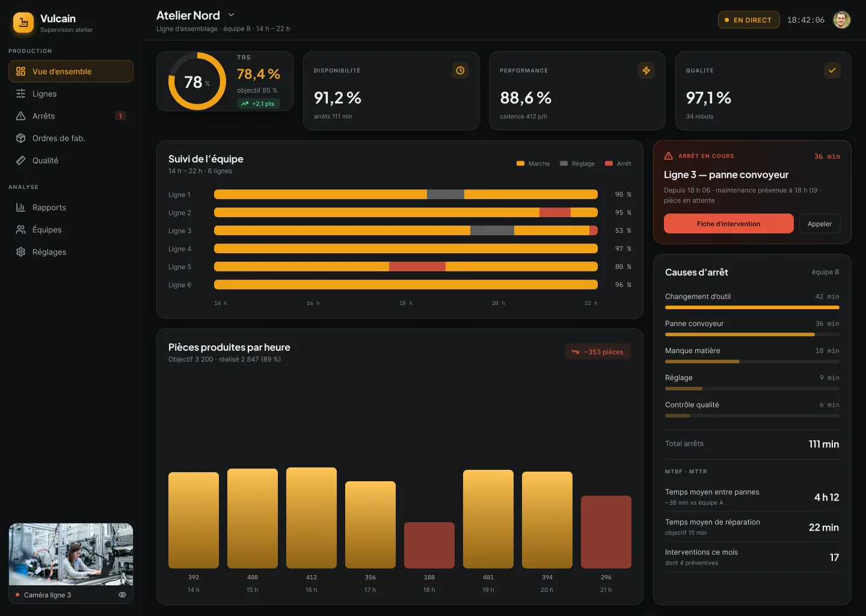Screen dimensions: 866x616
Task: Click the EN DIRECT live badge
Action: point(749,20)
